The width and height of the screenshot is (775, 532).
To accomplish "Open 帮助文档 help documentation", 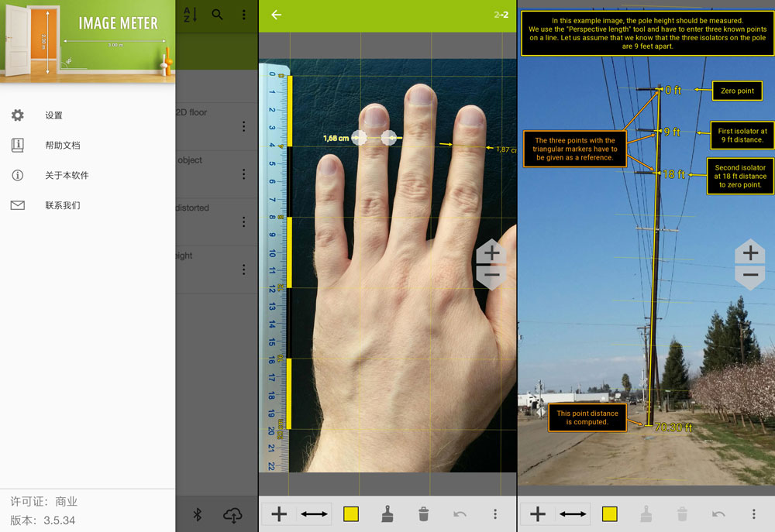I will coord(62,146).
